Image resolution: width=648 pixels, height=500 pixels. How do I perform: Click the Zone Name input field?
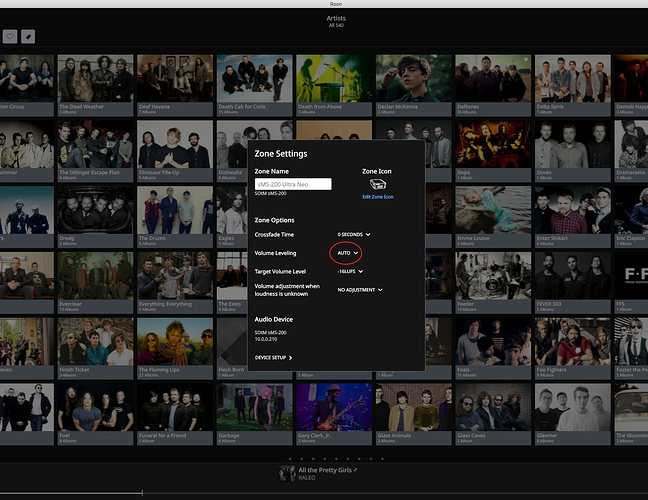pos(293,184)
